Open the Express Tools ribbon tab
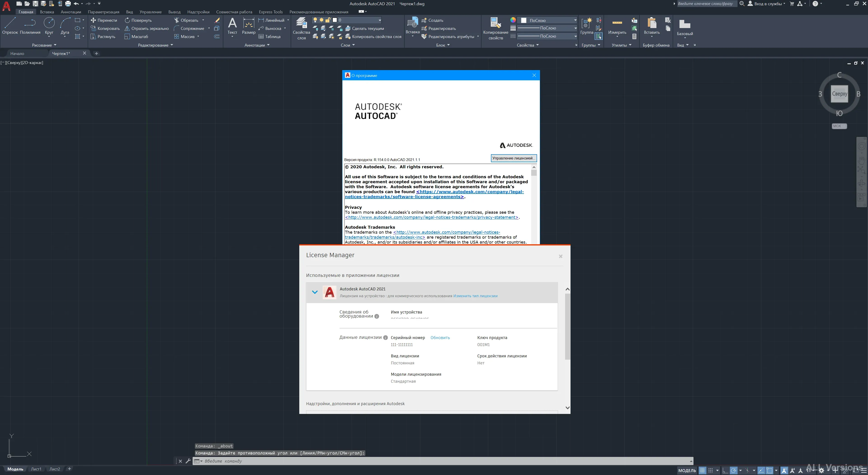The width and height of the screenshot is (868, 475). coord(271,12)
